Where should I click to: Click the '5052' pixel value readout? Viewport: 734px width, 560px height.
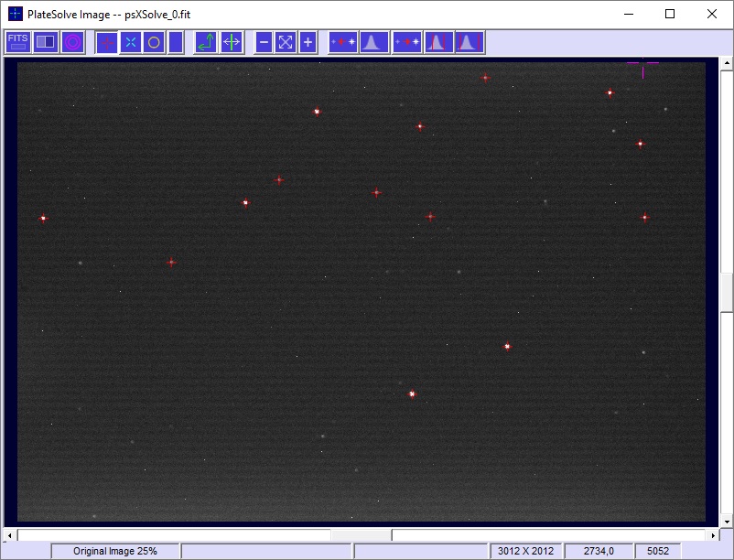click(x=658, y=551)
